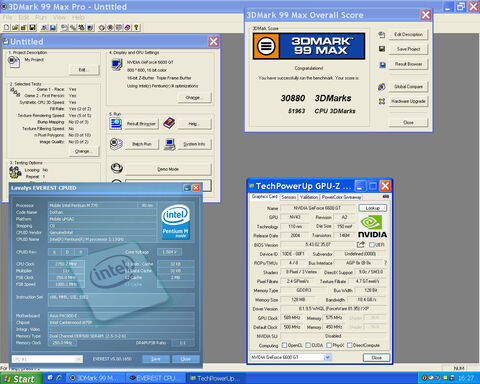
Task: Click the Result Browser icon in score window
Action: pos(382,64)
